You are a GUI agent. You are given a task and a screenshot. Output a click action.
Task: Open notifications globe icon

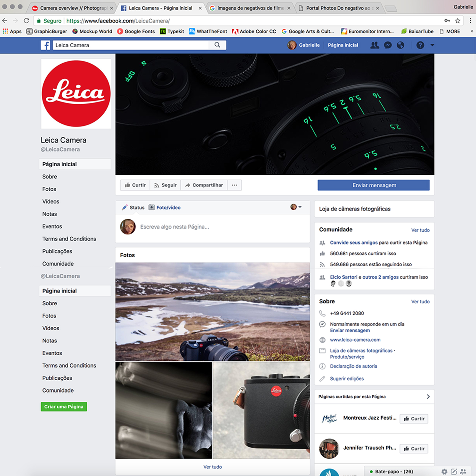tap(400, 45)
